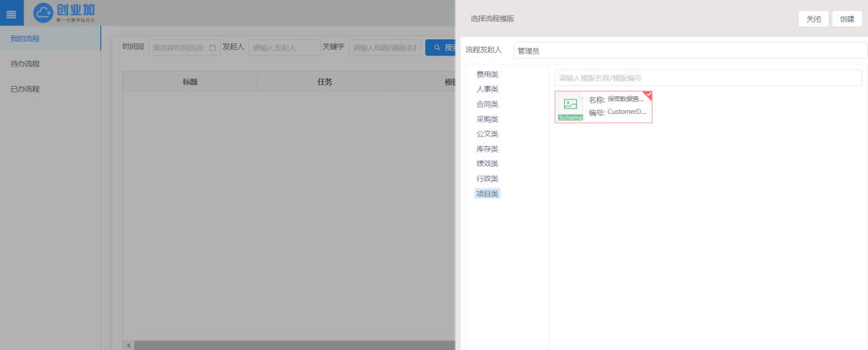Click the hamburger menu icon
The image size is (868, 350).
[11, 14]
